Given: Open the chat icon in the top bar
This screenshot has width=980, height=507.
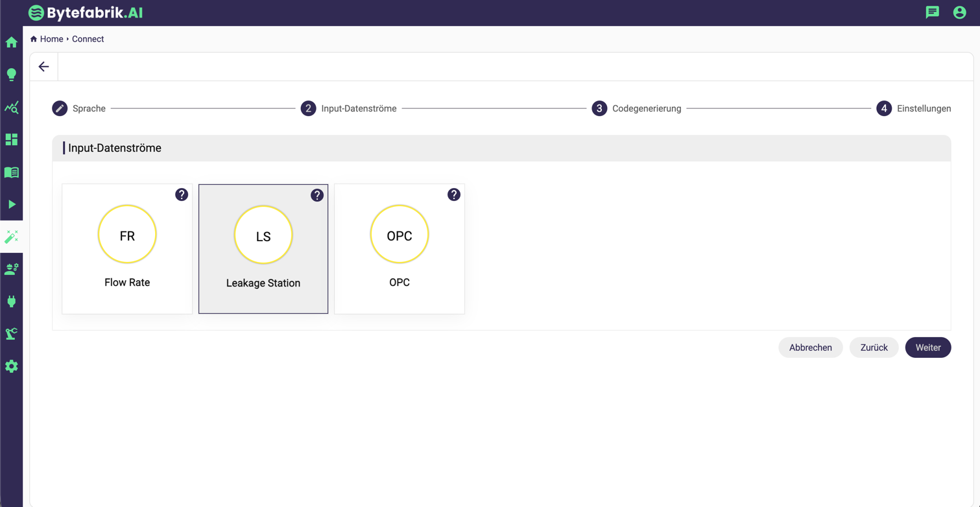Looking at the screenshot, I should pyautogui.click(x=933, y=12).
